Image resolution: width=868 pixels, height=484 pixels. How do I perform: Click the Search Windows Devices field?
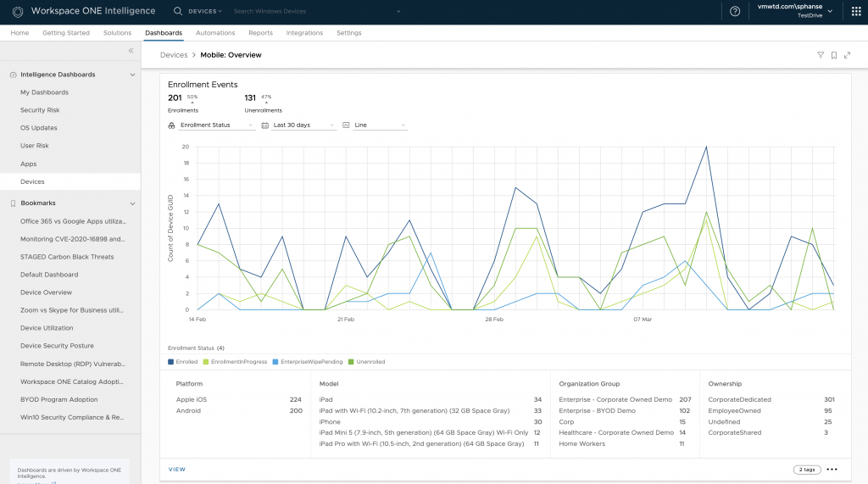pyautogui.click(x=270, y=11)
